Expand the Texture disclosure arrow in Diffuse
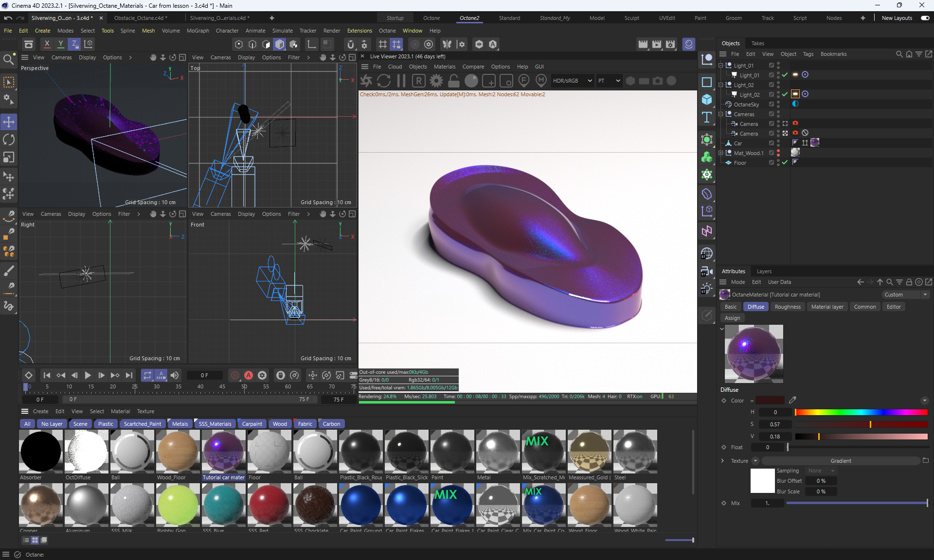The height and width of the screenshot is (560, 934). [x=722, y=461]
